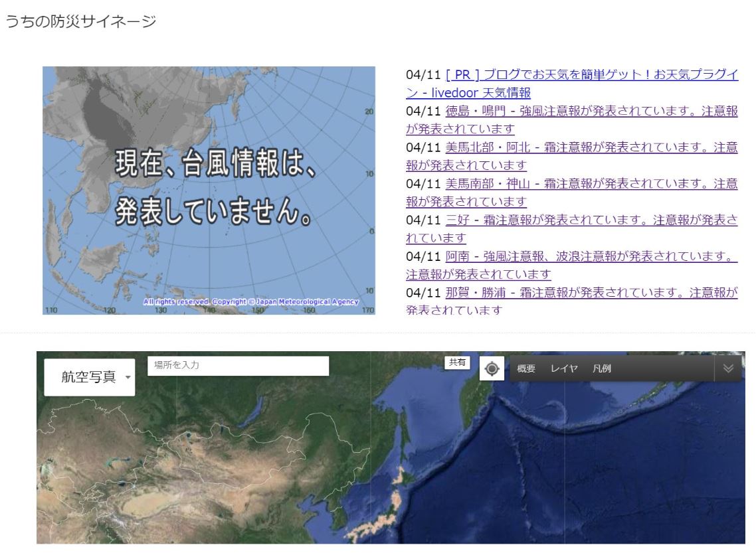Click the 共有 share button
This screenshot has width=756, height=557.
(456, 362)
